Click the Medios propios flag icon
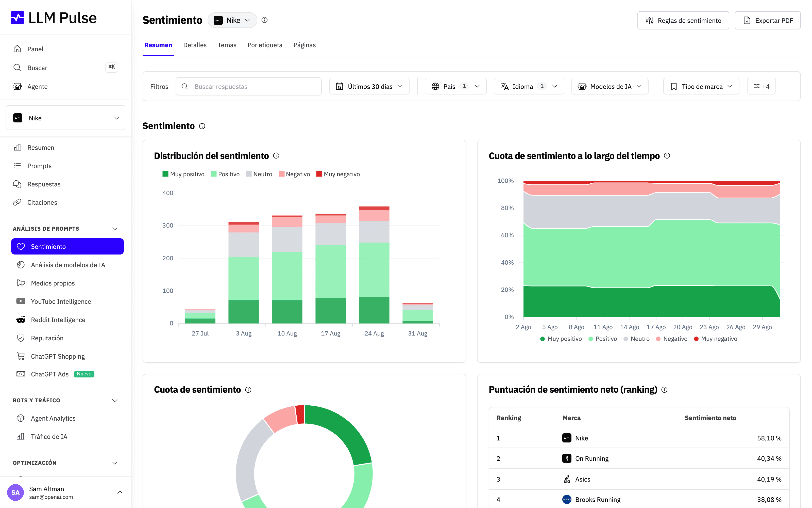812x508 pixels. coord(21,283)
